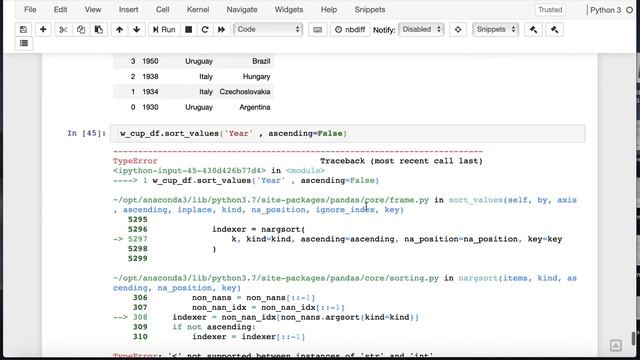Open the Insert menu

coord(128,9)
